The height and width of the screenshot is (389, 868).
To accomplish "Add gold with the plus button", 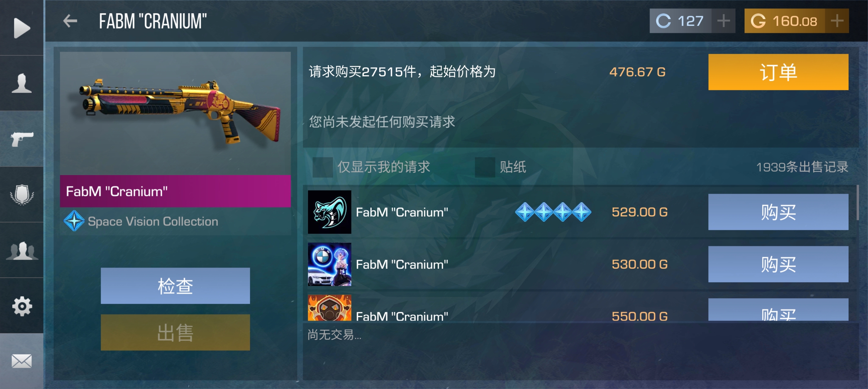I will (x=837, y=21).
